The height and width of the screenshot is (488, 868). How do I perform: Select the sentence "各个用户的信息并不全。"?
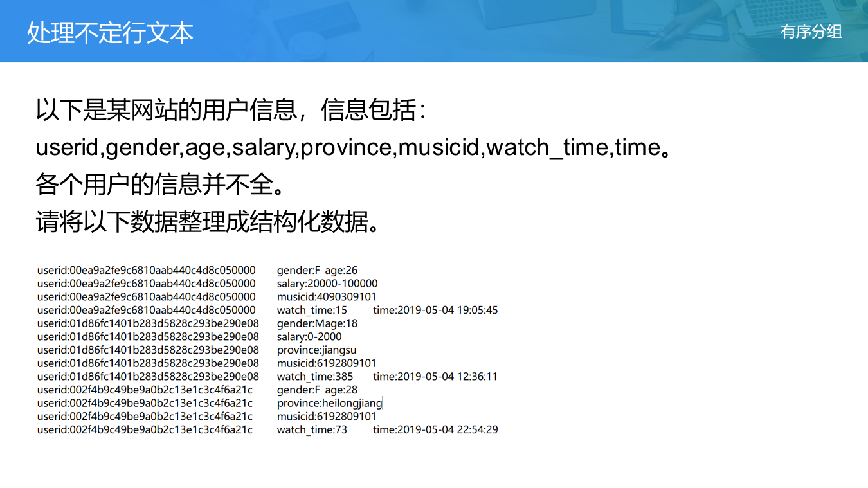point(160,185)
